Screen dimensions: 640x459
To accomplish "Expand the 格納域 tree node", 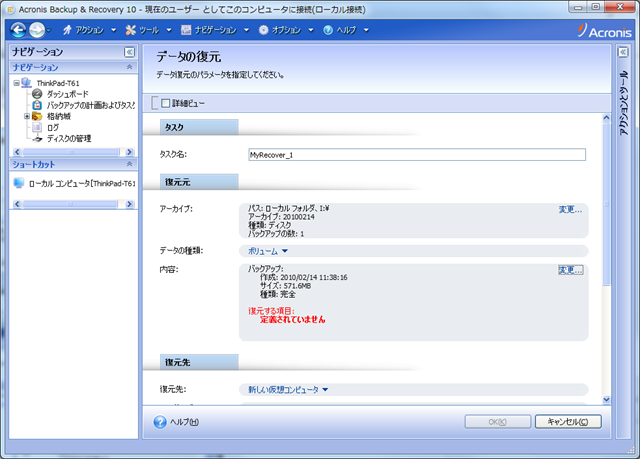I will click(27, 116).
